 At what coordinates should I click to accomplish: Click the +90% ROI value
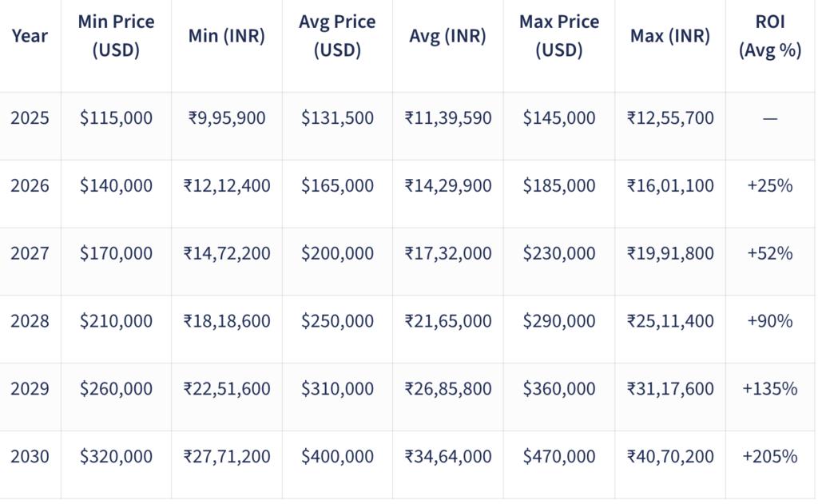[x=770, y=321]
